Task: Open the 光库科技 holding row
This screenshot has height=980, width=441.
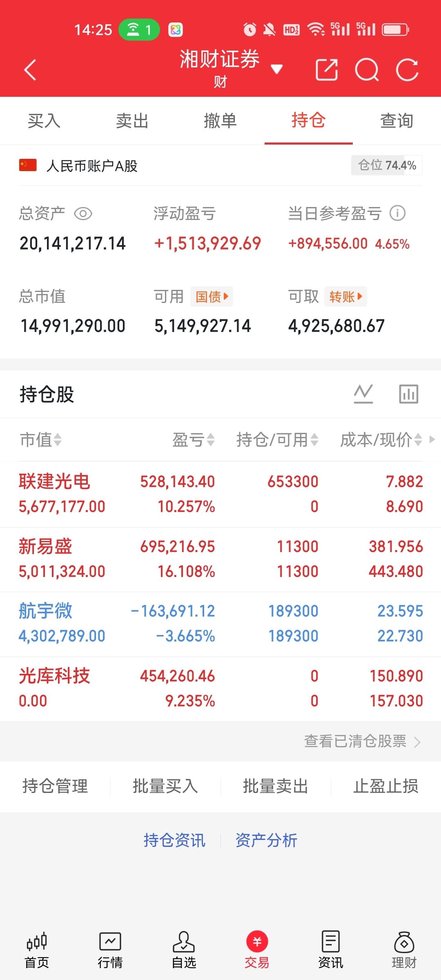Action: click(x=220, y=688)
